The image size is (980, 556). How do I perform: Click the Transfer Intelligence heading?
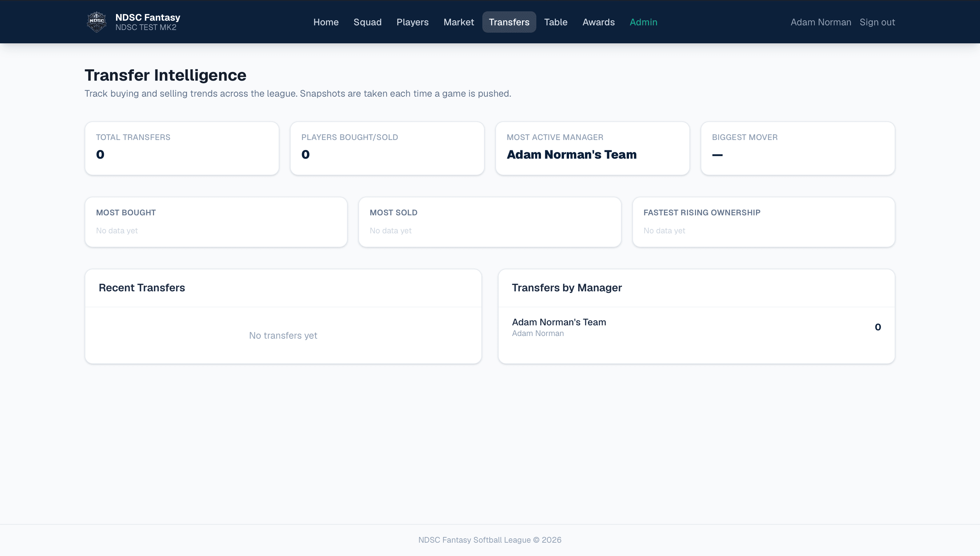tap(165, 75)
